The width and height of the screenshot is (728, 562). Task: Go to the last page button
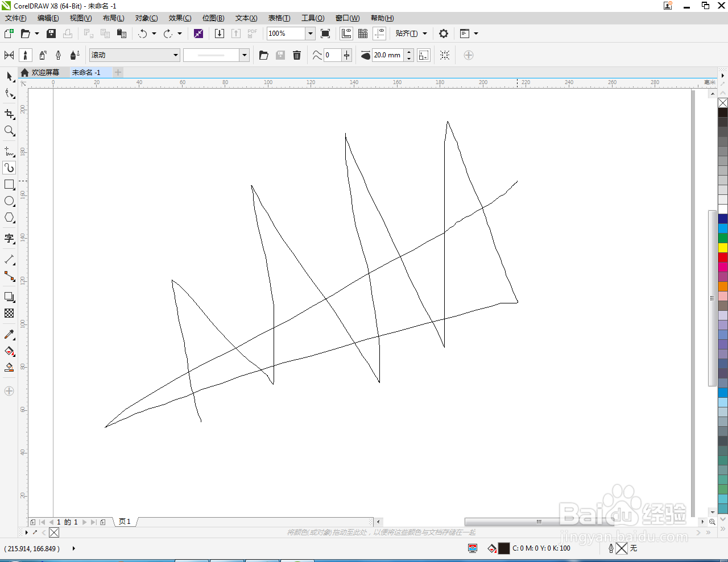tap(93, 522)
